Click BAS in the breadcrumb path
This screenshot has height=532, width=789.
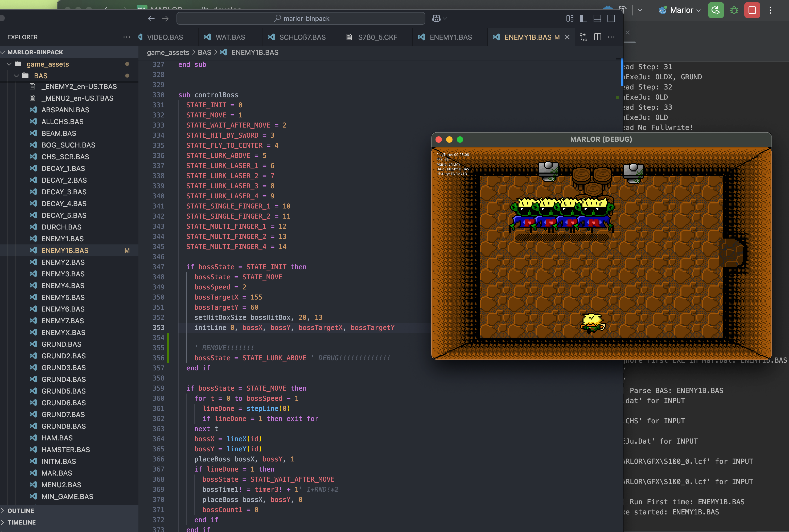coord(204,53)
